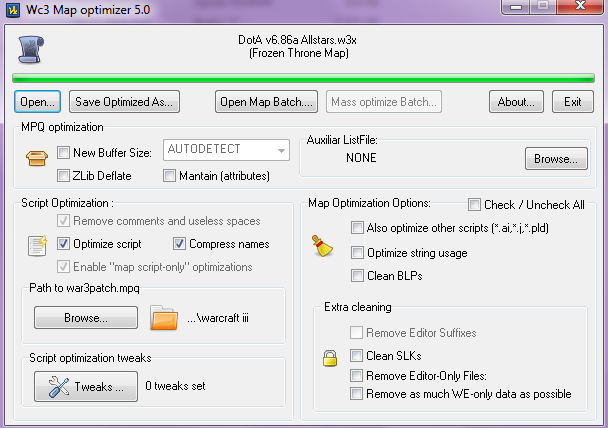Screen dimensions: 608x428
Task: Uncheck the Optimize script checkbox
Action: pyautogui.click(x=63, y=244)
